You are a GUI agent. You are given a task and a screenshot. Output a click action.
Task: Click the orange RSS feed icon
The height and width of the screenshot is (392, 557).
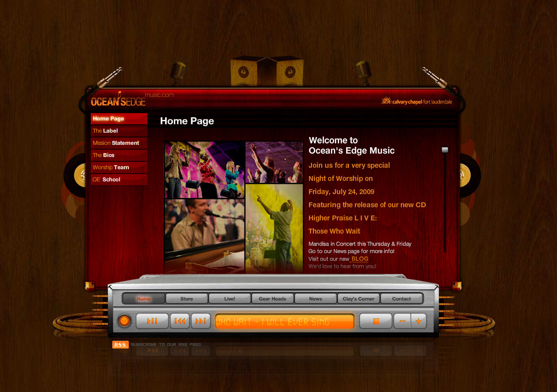pyautogui.click(x=120, y=345)
